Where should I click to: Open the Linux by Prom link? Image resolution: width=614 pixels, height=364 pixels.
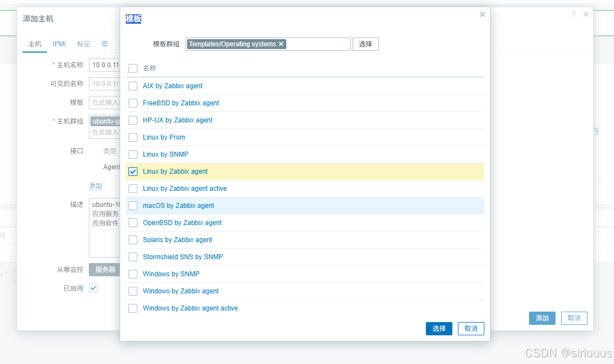pos(164,137)
